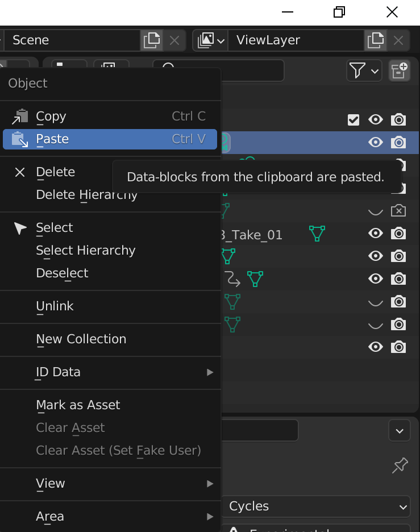This screenshot has height=532, width=420.
Task: Click the X icon beside Delete
Action: 20,172
